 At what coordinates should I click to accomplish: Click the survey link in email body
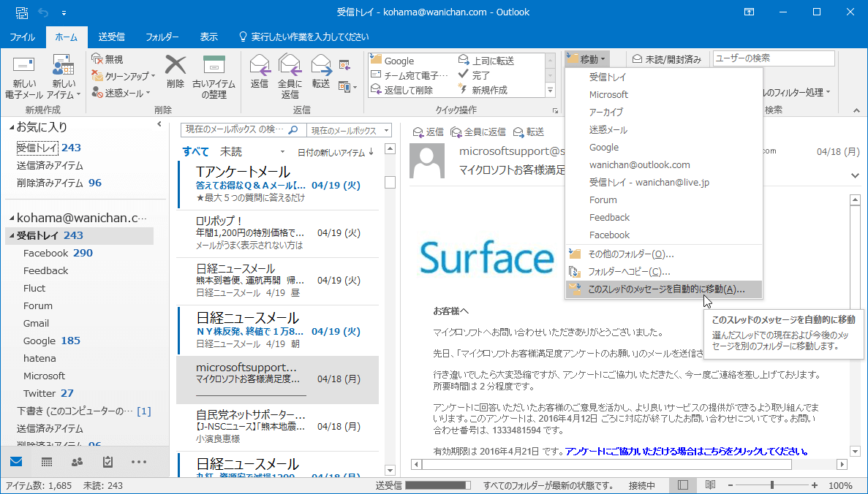[687, 451]
